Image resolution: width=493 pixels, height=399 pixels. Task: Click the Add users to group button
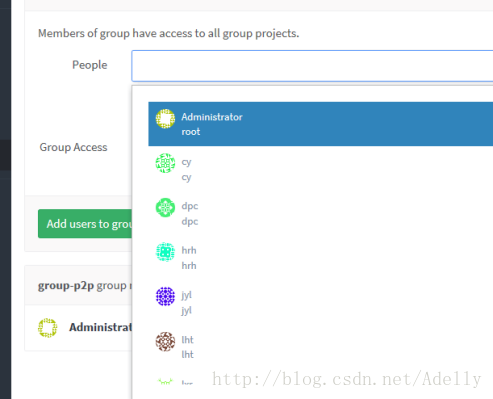85,224
